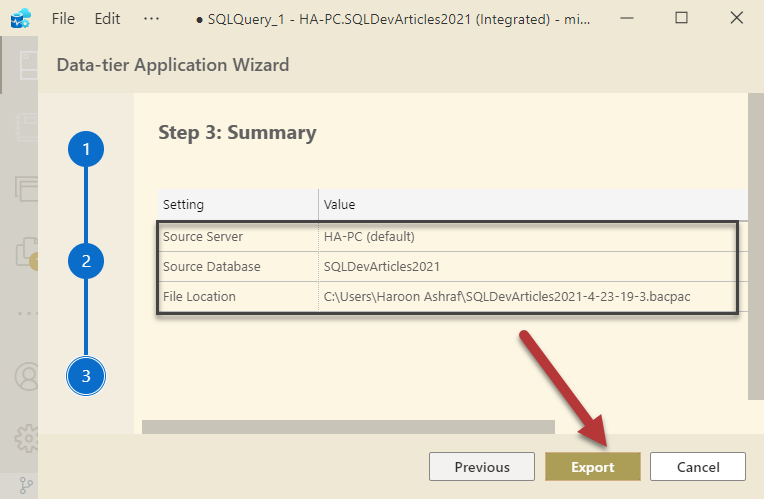Select the step 3 Summary circle
Screen dimensions: 764x499
(86, 376)
